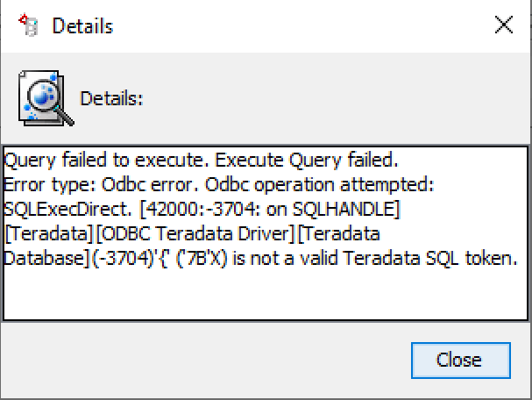This screenshot has height=400, width=532.
Task: Click the '[42000:-3704' error code text
Action: click(200, 210)
